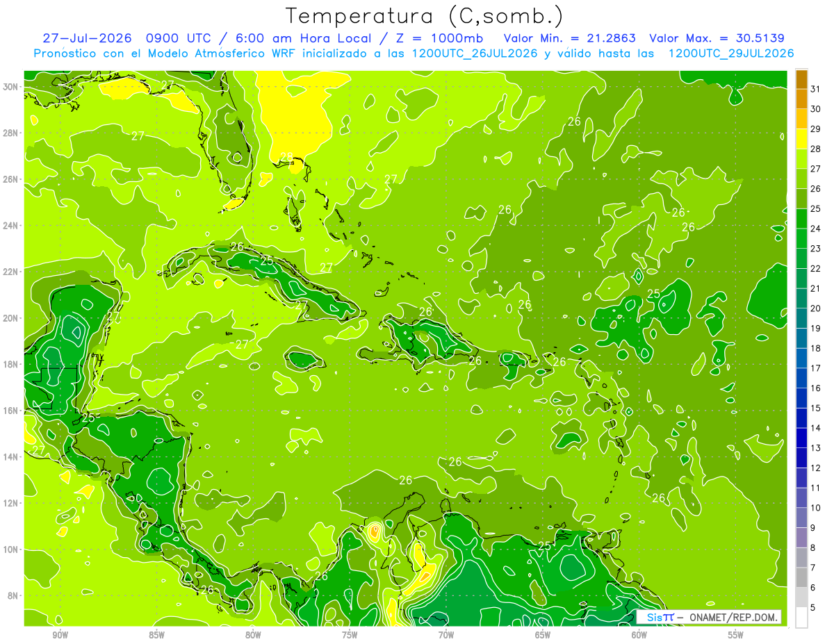Click the 30N latitude axis label
Viewport: 834px width, 644px height.
pos(11,86)
